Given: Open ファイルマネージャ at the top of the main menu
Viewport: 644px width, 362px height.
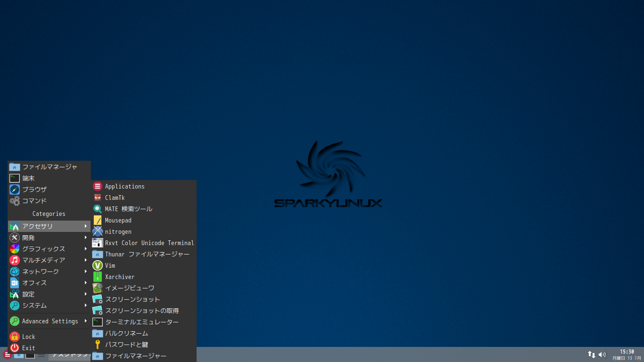Looking at the screenshot, I should (x=49, y=167).
